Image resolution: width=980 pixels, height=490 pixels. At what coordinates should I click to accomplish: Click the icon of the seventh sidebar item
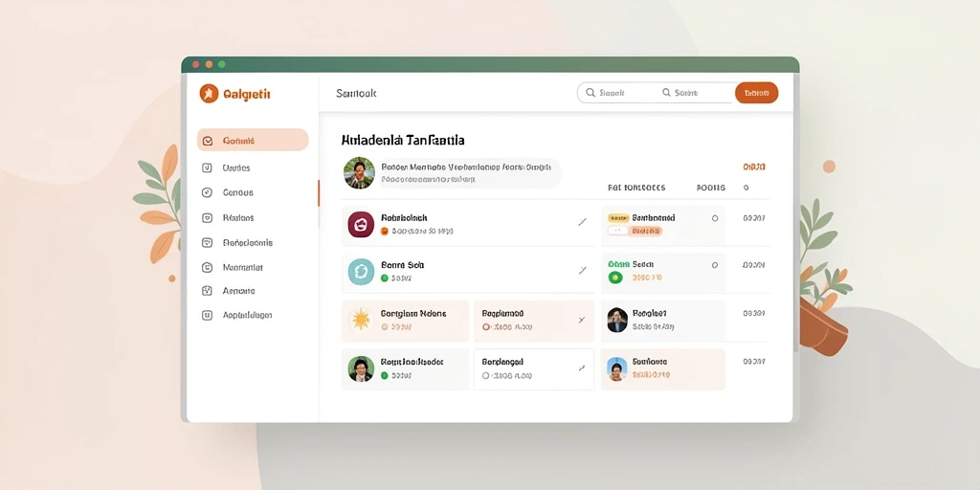(x=208, y=291)
